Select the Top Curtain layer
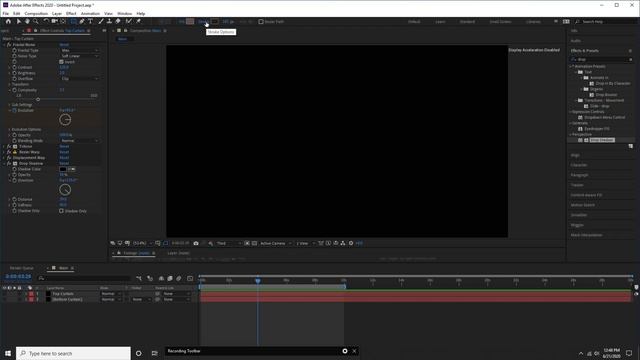Viewport: 640px width, 360px height. pos(63,294)
